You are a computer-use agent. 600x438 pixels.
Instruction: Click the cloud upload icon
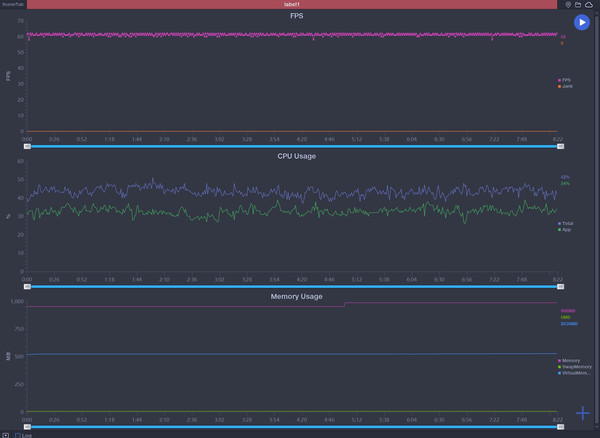(x=589, y=5)
